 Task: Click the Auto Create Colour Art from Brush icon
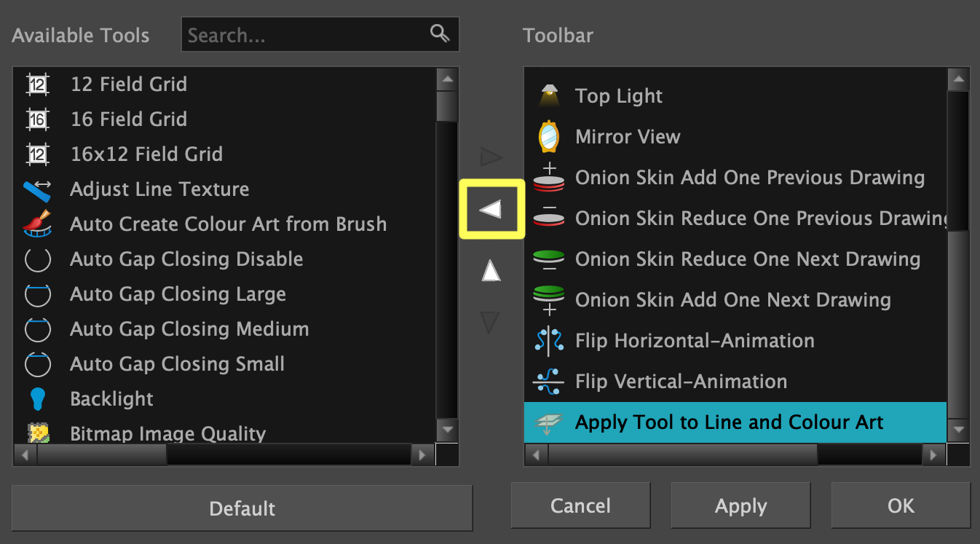37,224
